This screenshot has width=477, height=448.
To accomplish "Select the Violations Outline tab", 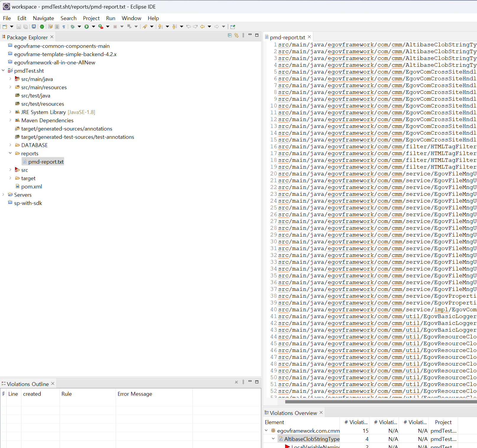I will (28, 384).
